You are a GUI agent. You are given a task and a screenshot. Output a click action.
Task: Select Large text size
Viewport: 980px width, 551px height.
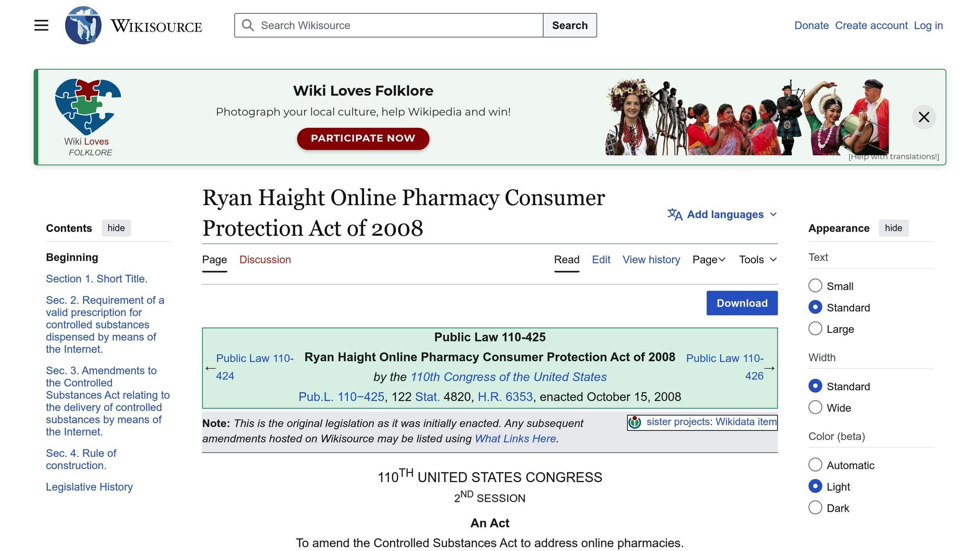tap(815, 329)
